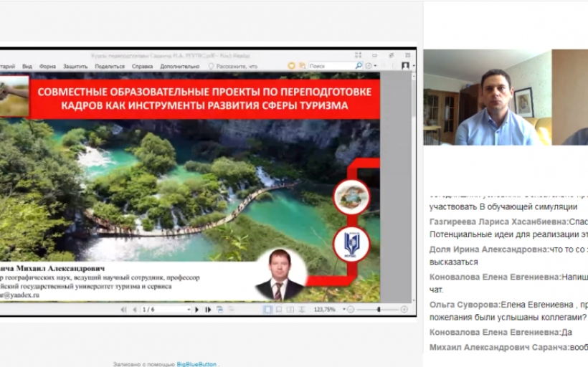Click the 'университет туризма и сервиса' line

pyautogui.click(x=123, y=287)
